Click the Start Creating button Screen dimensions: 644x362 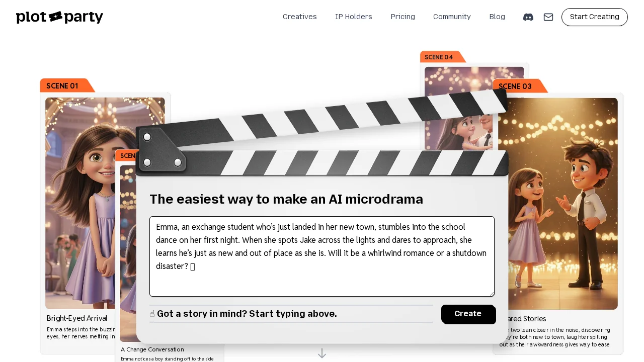coord(595,17)
